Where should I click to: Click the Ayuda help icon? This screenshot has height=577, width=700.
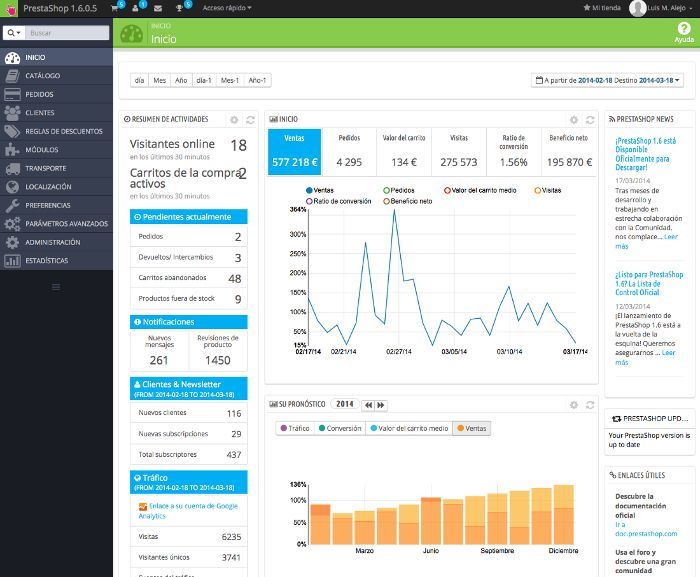(x=683, y=33)
